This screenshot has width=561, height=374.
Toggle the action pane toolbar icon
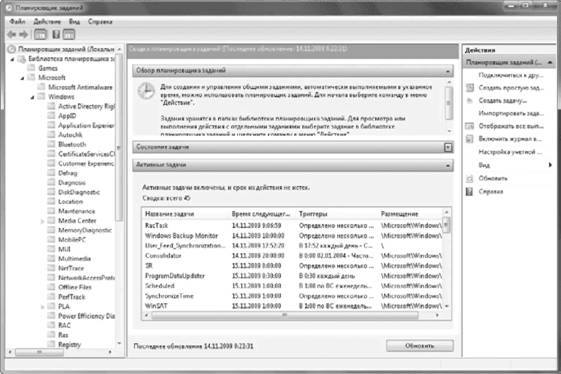(x=69, y=34)
